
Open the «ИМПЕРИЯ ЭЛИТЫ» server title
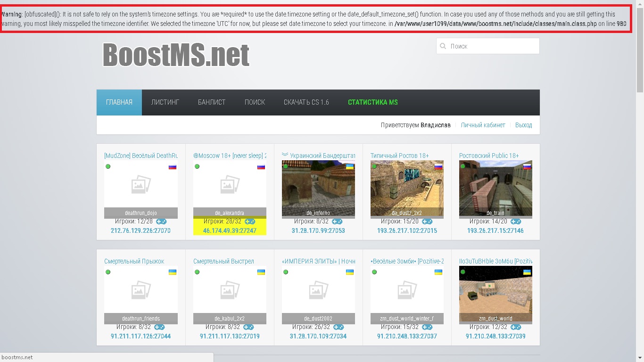pos(319,261)
